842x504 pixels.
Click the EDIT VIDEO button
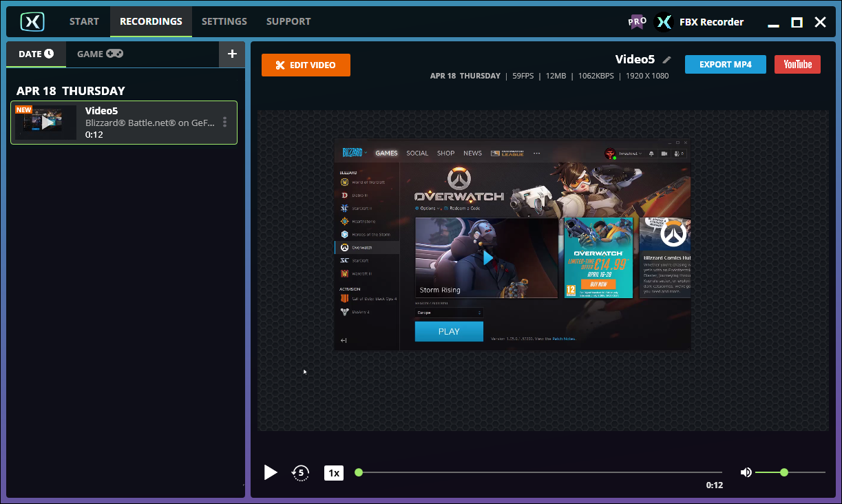pos(306,65)
